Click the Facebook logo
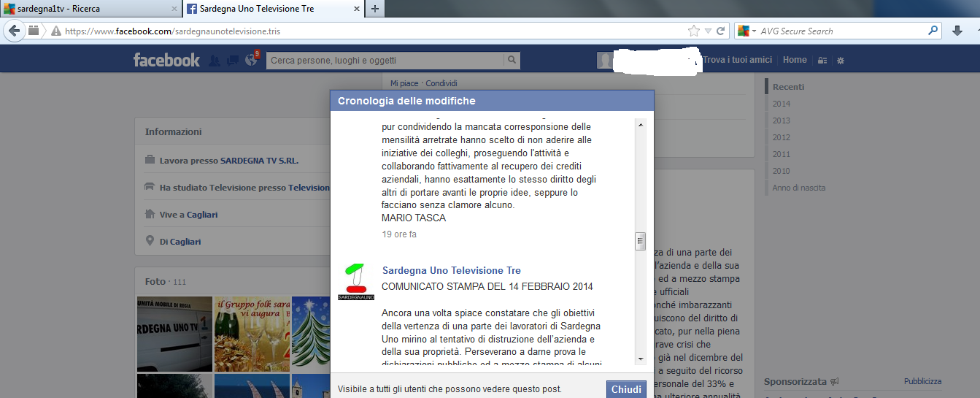This screenshot has height=398, width=980. pyautogui.click(x=166, y=60)
